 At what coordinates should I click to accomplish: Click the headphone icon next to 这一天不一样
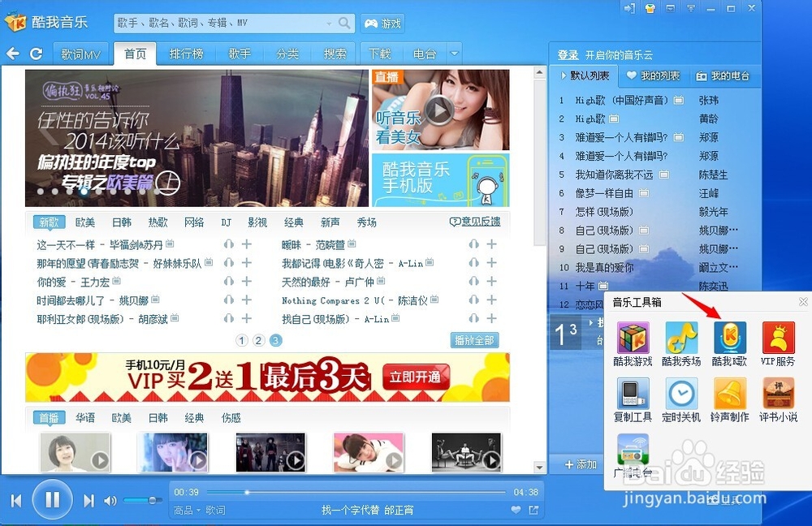[x=228, y=244]
